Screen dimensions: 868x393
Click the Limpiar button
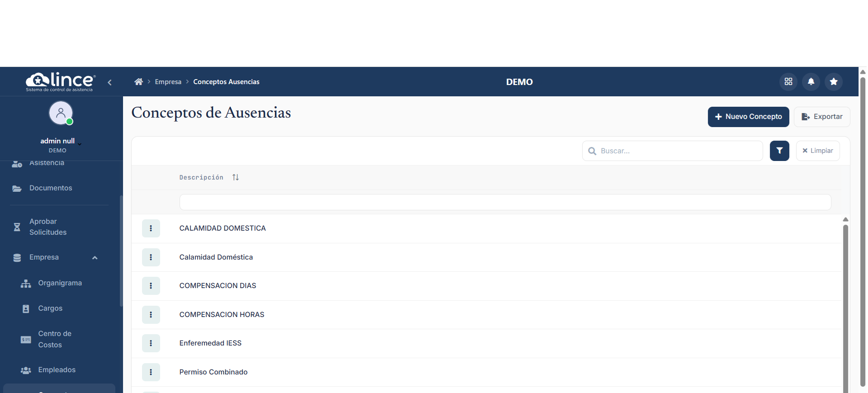818,151
